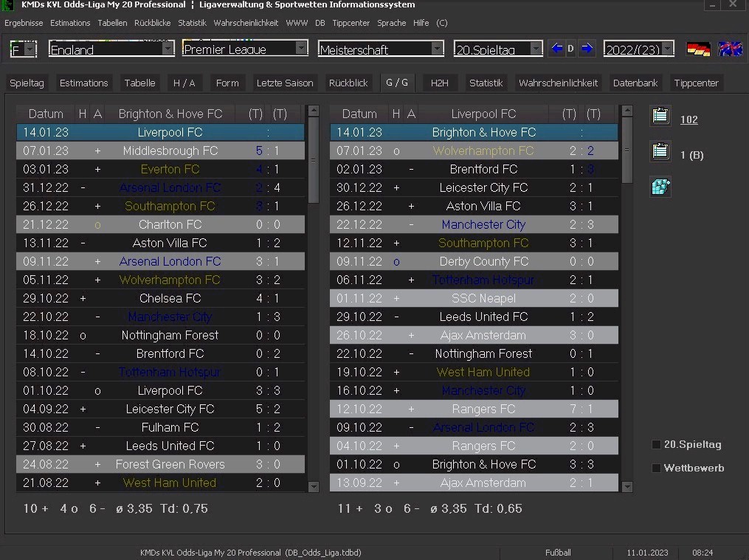The image size is (749, 560).
Task: Click the 1 (B) label
Action: point(691,155)
